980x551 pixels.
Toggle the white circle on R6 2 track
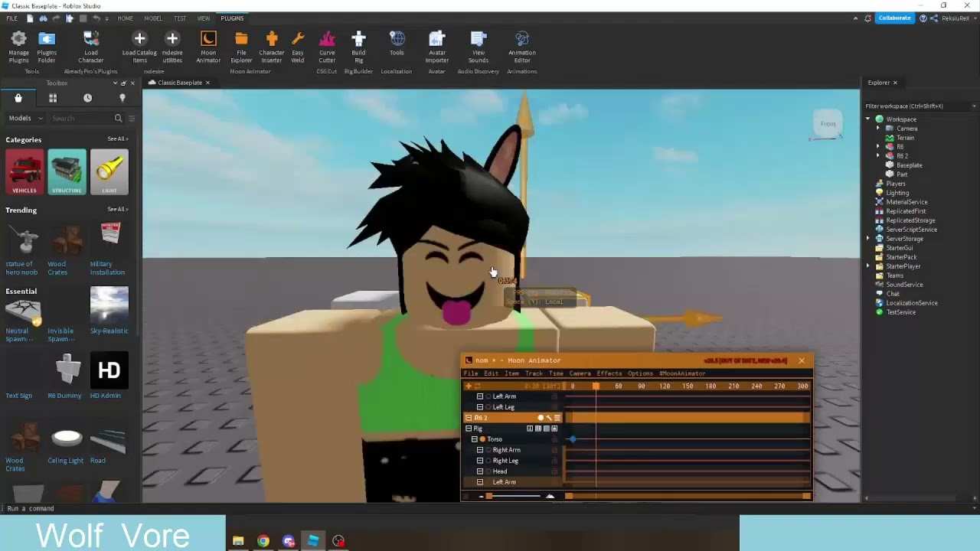tap(540, 418)
